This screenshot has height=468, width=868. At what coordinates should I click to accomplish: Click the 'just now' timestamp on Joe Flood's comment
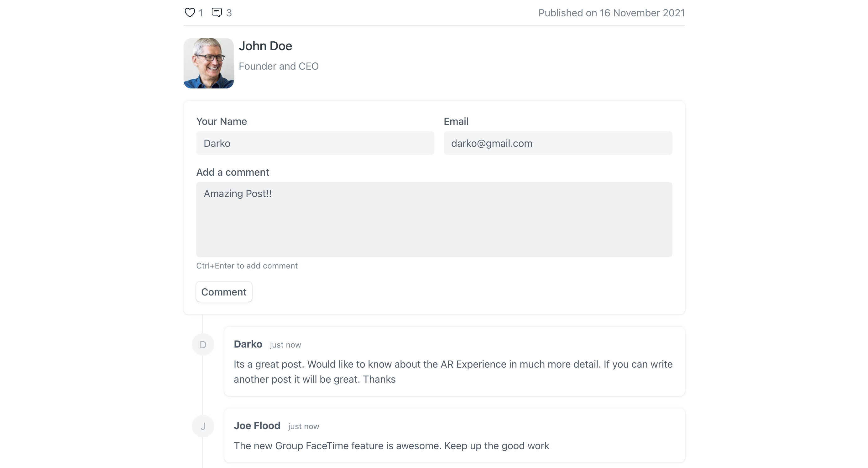[304, 426]
